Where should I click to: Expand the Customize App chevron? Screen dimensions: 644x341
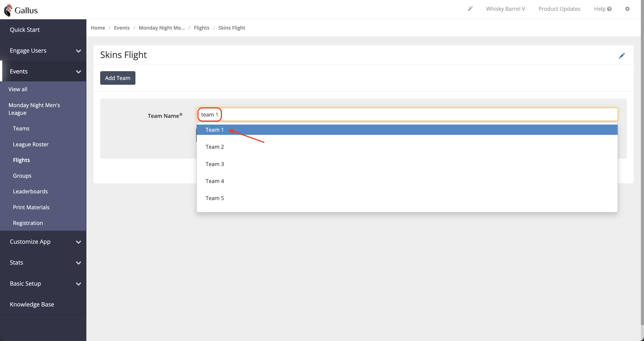(79, 242)
